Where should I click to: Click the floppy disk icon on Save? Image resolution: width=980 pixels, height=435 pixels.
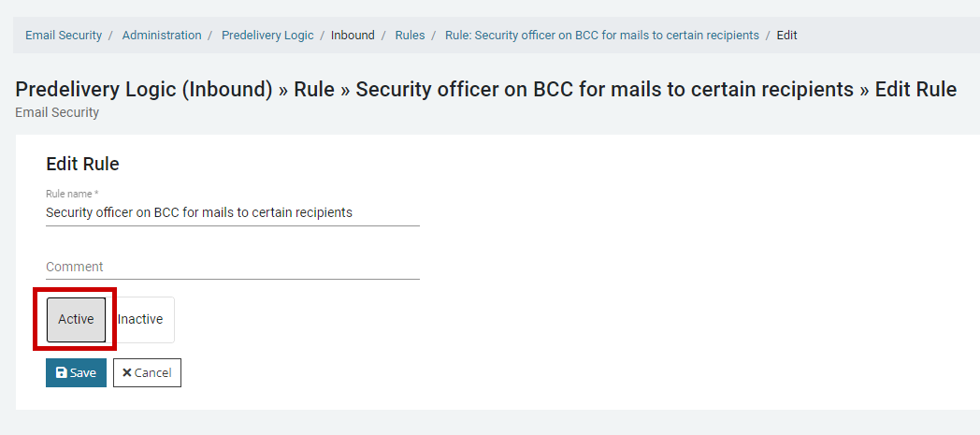point(62,373)
